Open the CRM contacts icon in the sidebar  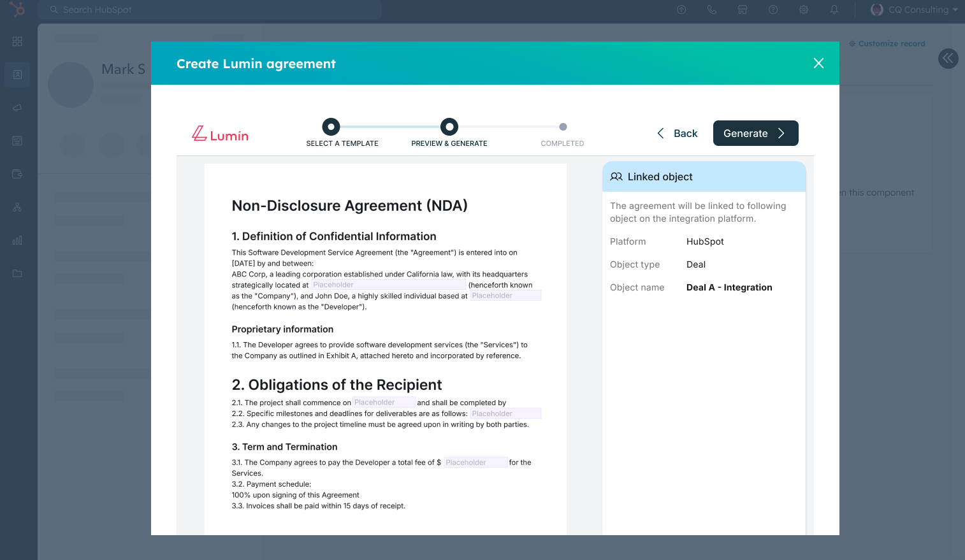coord(17,75)
